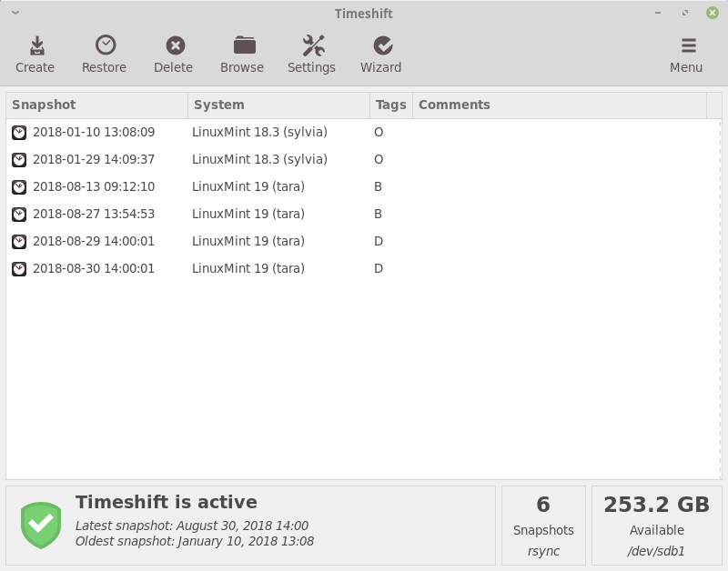Click the Oldest snapshot status line
728x571 pixels.
[x=195, y=541]
